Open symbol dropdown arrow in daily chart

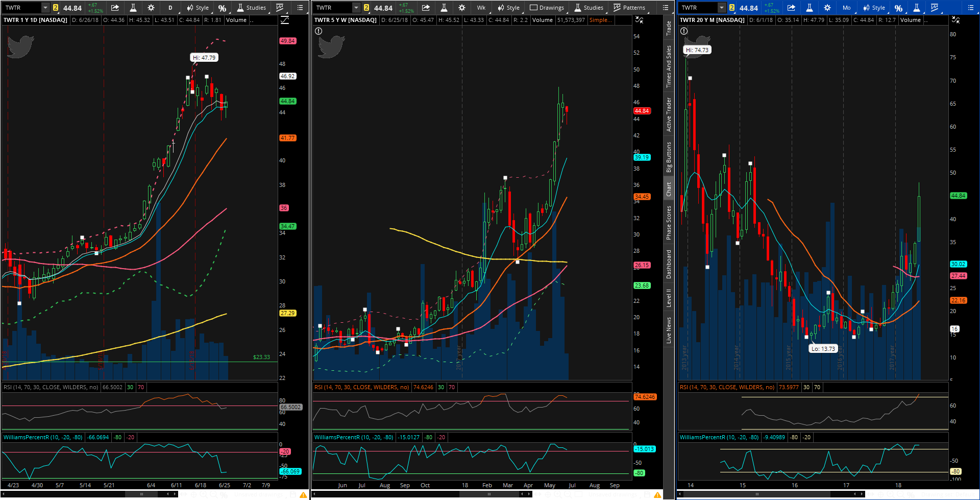(x=45, y=8)
